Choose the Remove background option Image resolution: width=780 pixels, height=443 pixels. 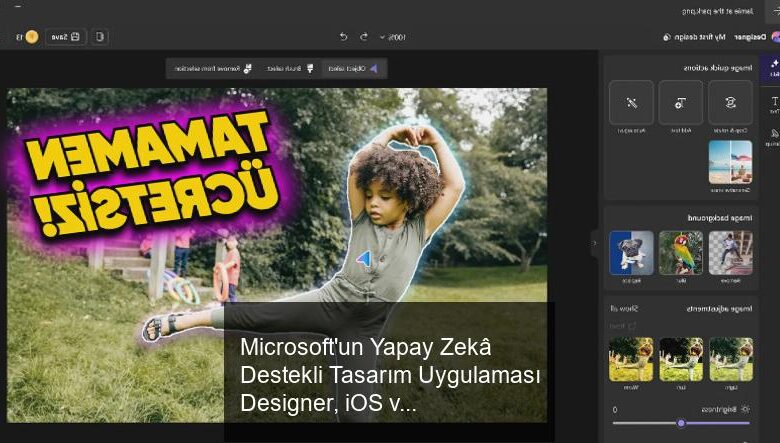[x=730, y=253]
